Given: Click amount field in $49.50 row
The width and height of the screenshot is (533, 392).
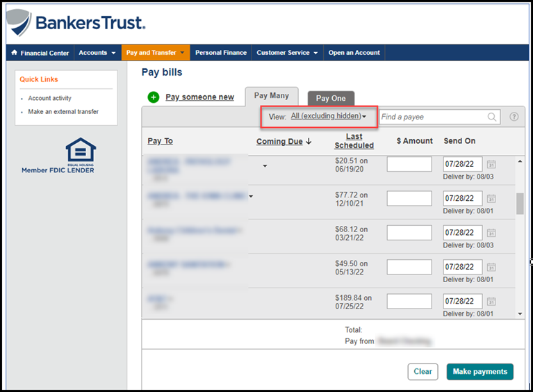Looking at the screenshot, I should (409, 267).
